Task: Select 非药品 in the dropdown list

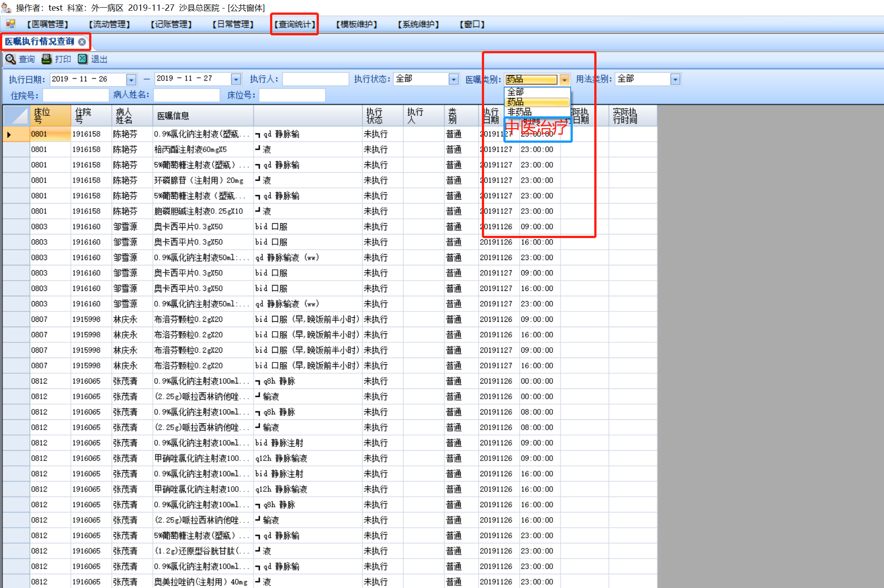Action: coord(520,112)
